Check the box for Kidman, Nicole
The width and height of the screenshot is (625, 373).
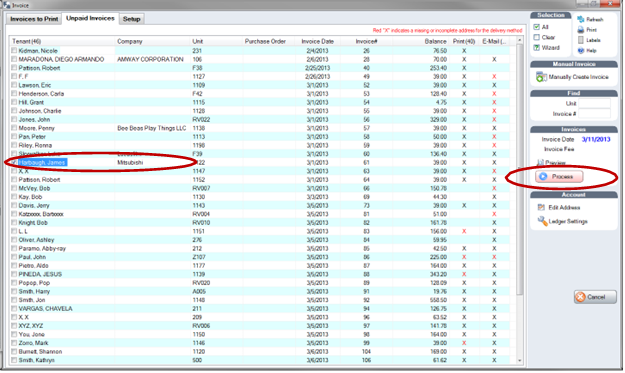[x=14, y=51]
